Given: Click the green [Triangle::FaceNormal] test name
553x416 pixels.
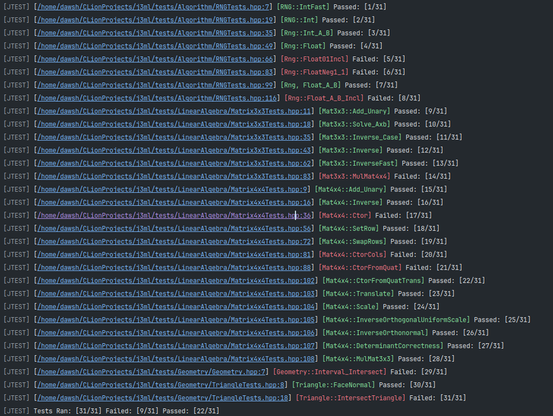Looking at the screenshot, I should pyautogui.click(x=333, y=385).
